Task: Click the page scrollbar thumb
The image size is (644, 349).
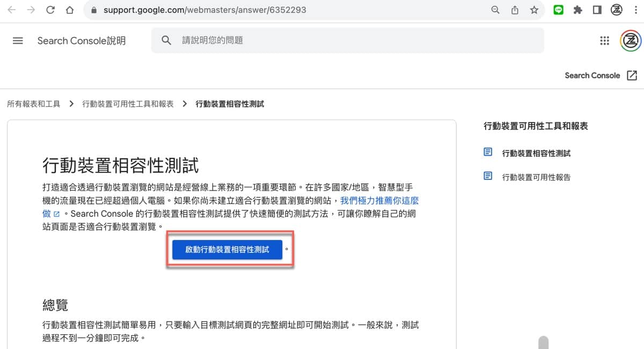Action: (x=544, y=342)
